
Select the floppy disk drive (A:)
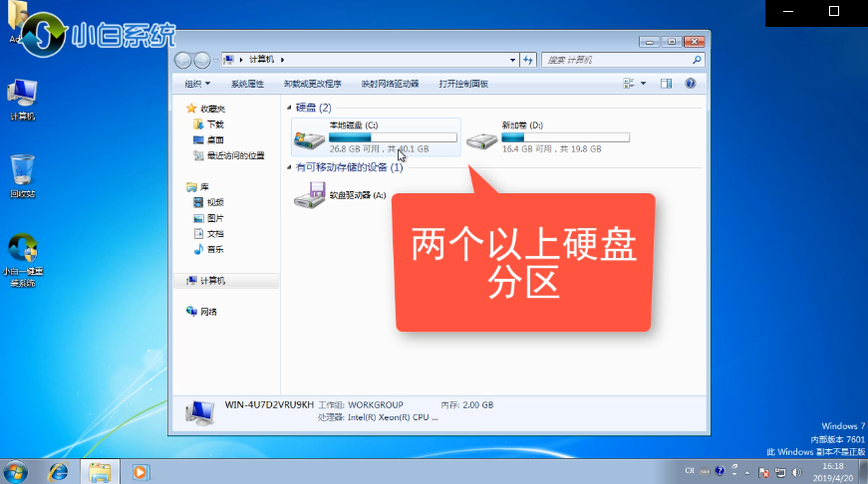pos(340,195)
